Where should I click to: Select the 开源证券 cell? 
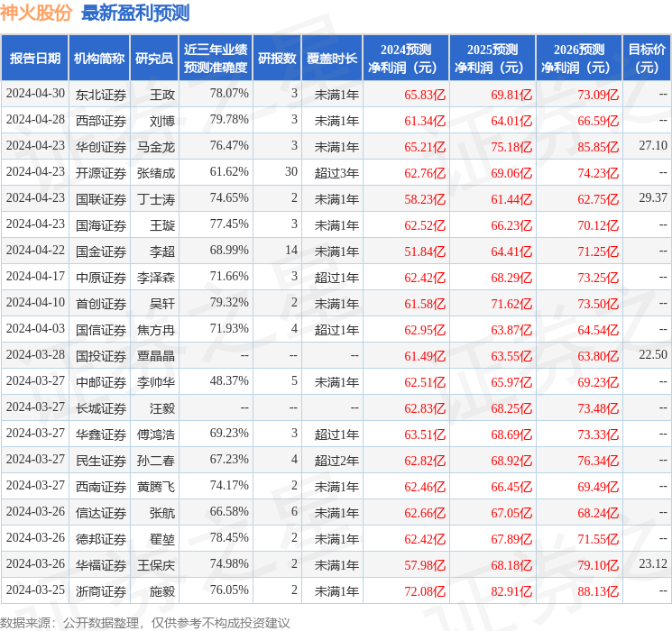click(x=101, y=173)
